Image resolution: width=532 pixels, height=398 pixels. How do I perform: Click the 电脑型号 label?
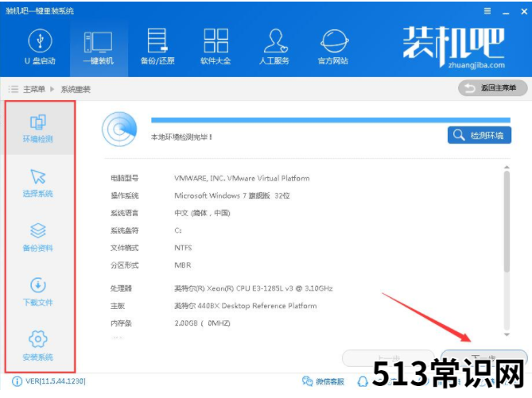125,178
